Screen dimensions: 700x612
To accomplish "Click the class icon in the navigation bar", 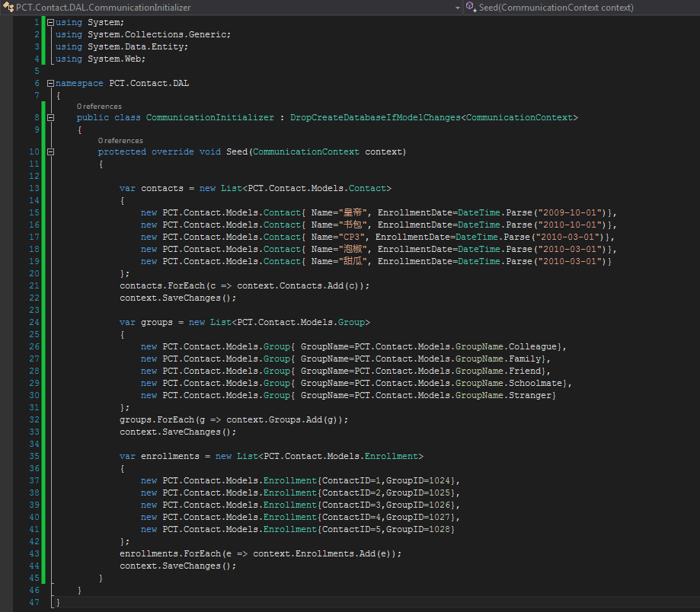I will pyautogui.click(x=8, y=8).
